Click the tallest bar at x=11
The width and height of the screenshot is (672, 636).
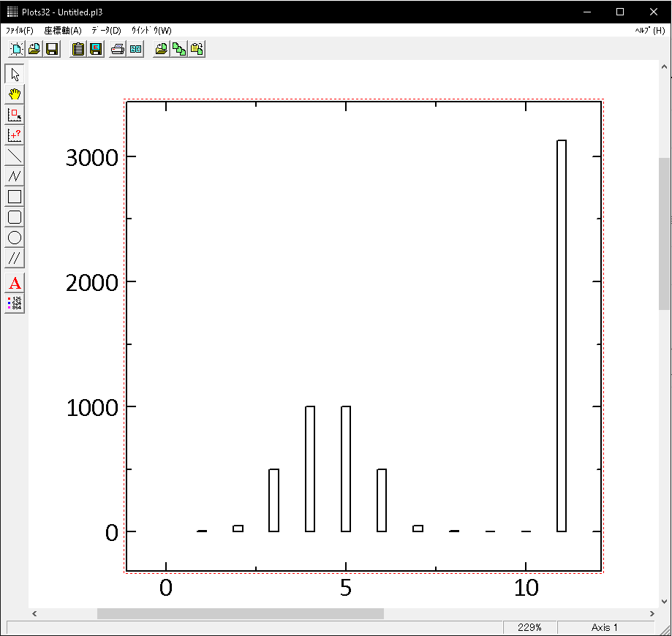[562, 336]
